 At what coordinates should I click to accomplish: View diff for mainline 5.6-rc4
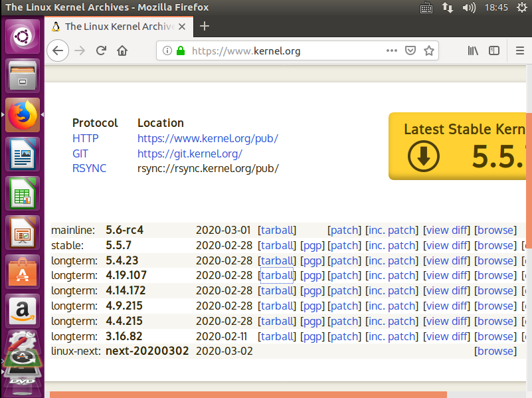tap(446, 230)
